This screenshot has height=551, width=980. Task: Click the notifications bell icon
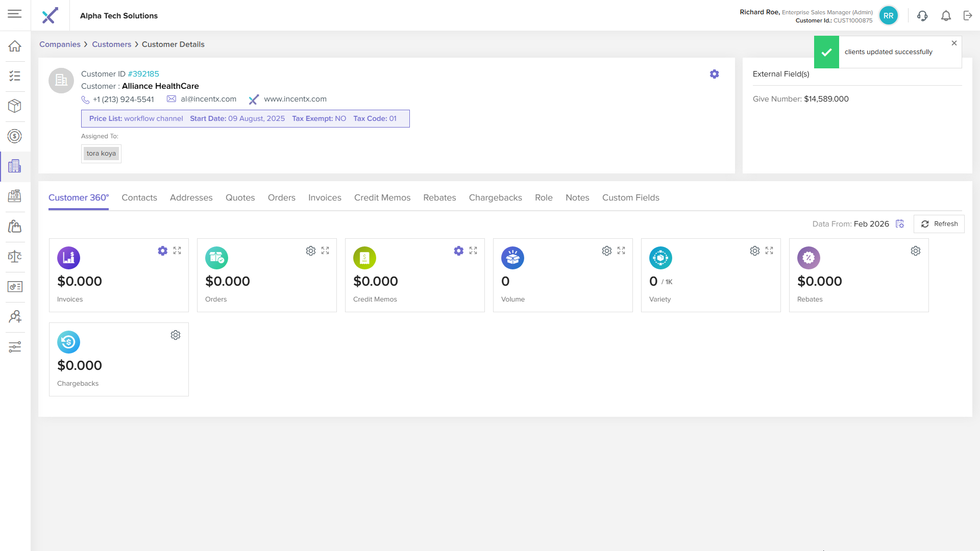pos(946,16)
